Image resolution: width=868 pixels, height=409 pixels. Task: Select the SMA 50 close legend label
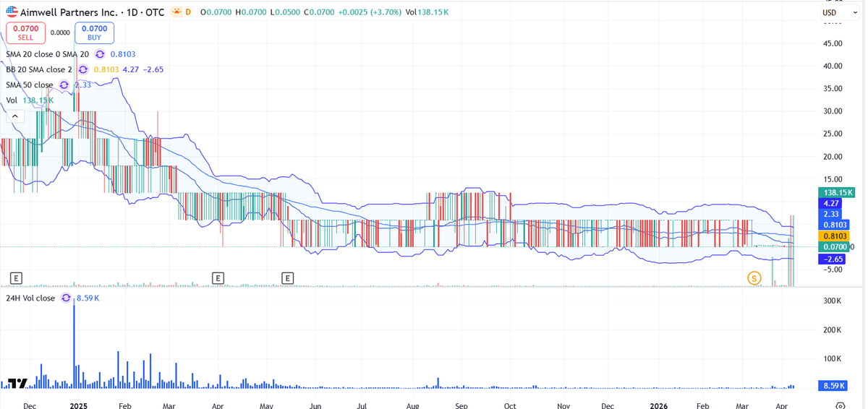pos(30,85)
